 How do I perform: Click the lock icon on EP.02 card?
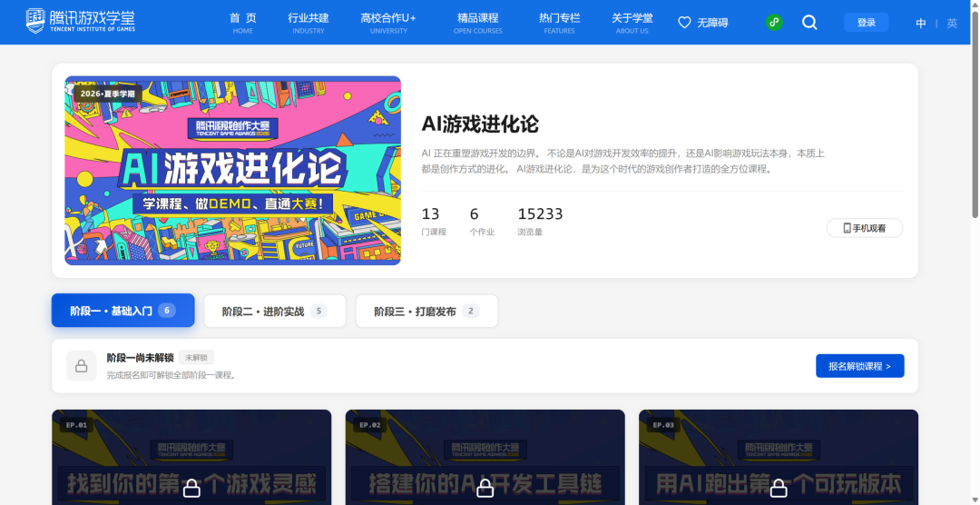tap(485, 488)
